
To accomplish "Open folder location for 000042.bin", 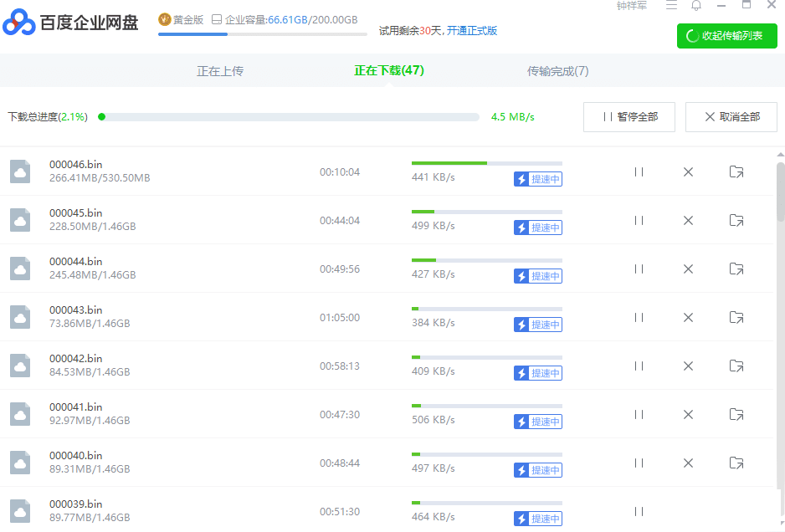I will [x=736, y=366].
